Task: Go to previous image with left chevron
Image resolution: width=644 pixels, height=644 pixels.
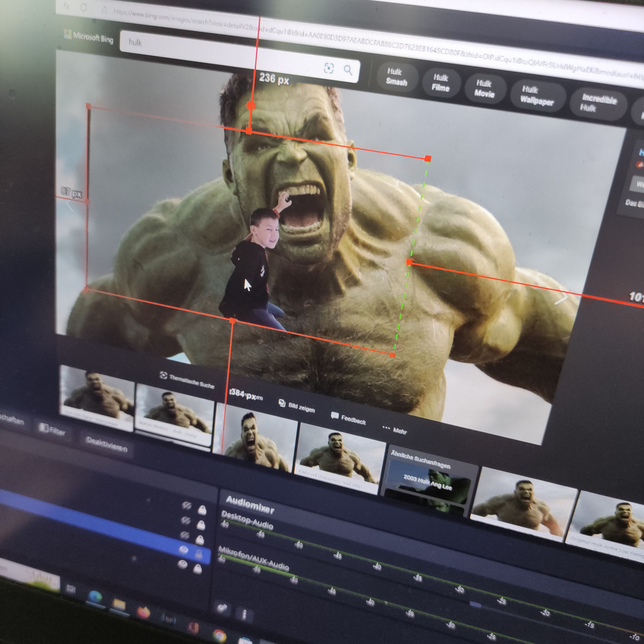Action: click(x=70, y=206)
